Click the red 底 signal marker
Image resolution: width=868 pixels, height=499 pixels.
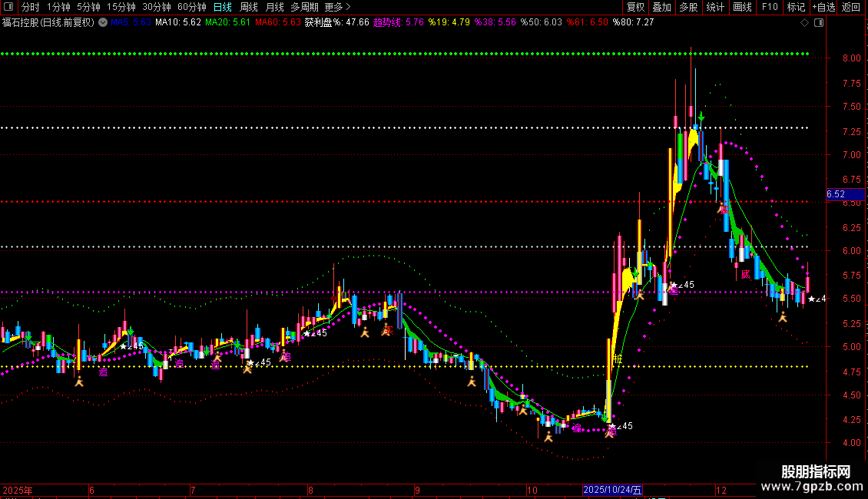pos(745,274)
